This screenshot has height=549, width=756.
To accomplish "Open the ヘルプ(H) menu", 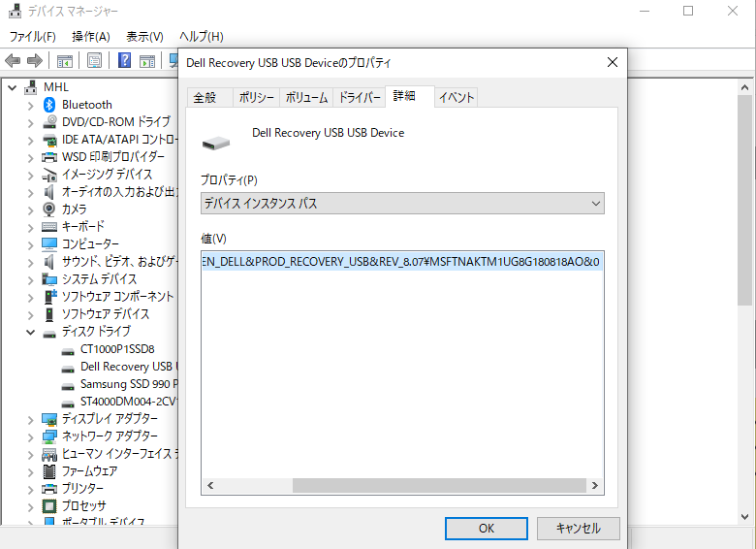I will (201, 37).
